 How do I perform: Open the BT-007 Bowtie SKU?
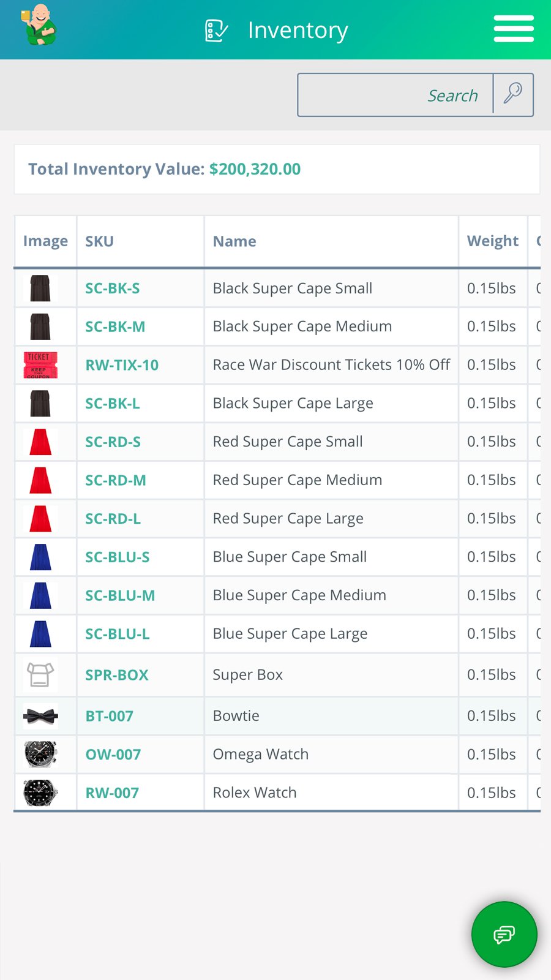coord(109,715)
